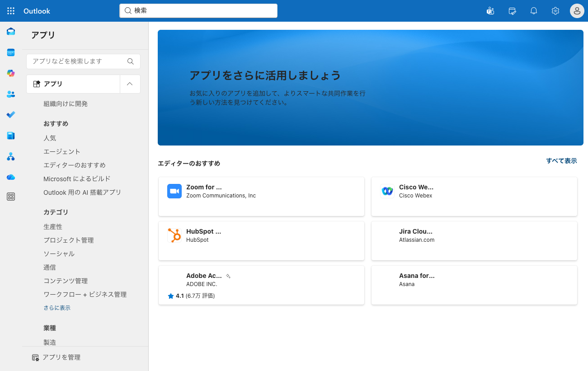The width and height of the screenshot is (588, 371).
Task: Open People contacts in left rail
Action: pyautogui.click(x=11, y=94)
